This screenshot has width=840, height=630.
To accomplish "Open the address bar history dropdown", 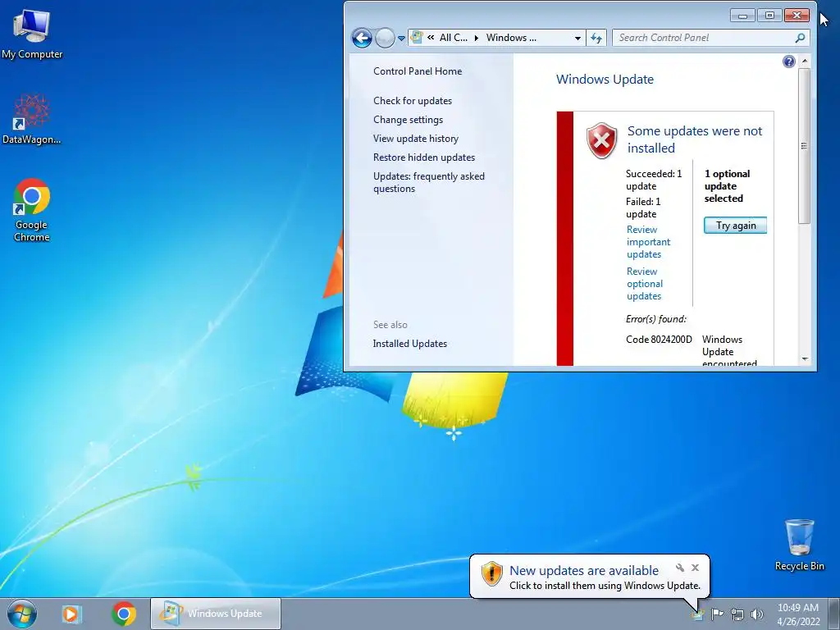I will 577,38.
